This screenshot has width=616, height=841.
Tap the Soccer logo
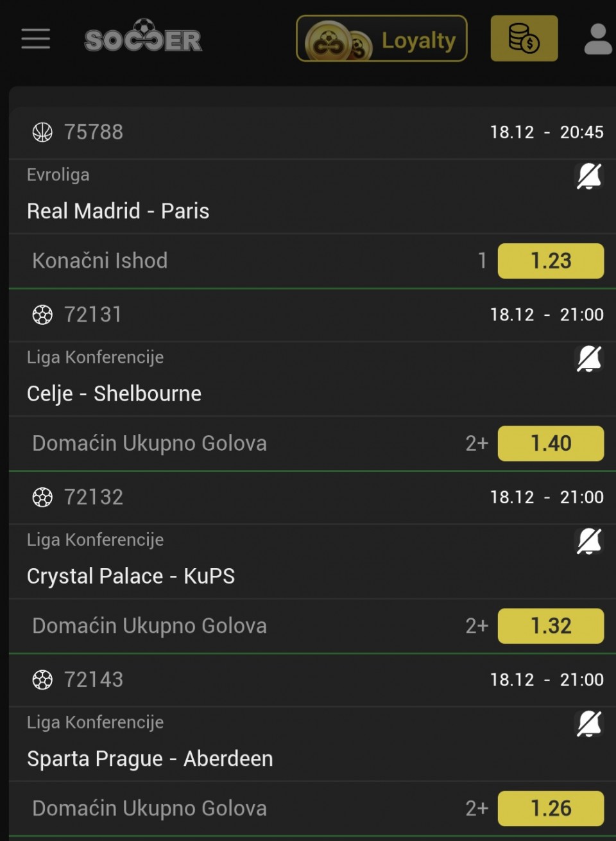[143, 37]
